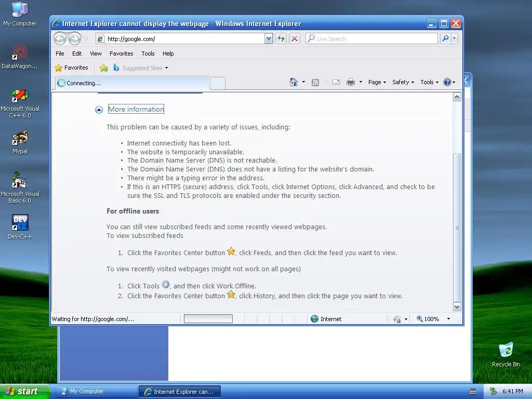
Task: Click the Home page icon
Action: pos(293,82)
